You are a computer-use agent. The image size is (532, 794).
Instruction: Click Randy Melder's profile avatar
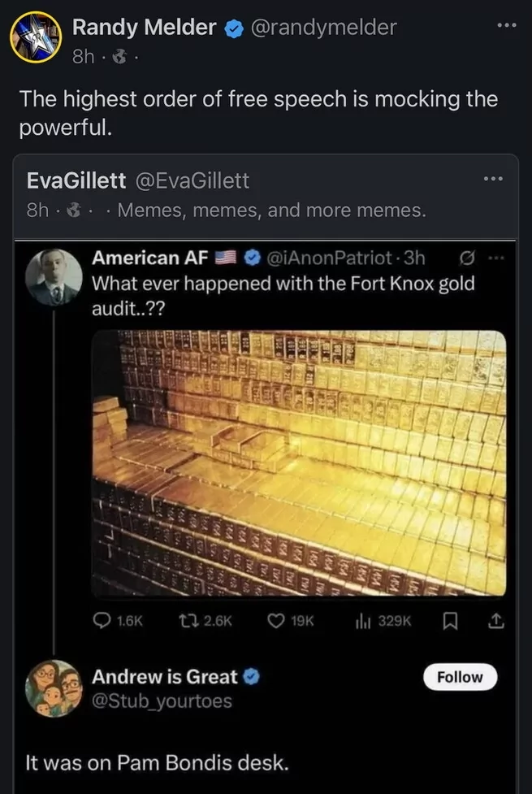click(x=35, y=37)
